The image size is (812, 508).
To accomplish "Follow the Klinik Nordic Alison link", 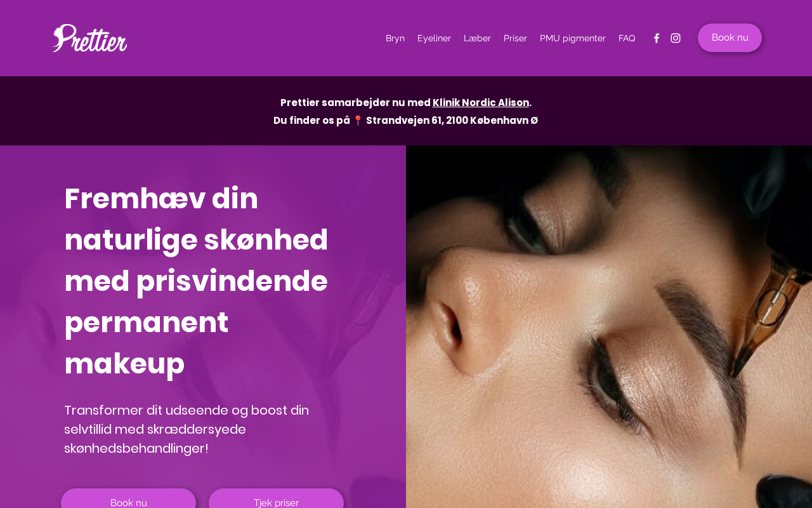I will coord(481,102).
